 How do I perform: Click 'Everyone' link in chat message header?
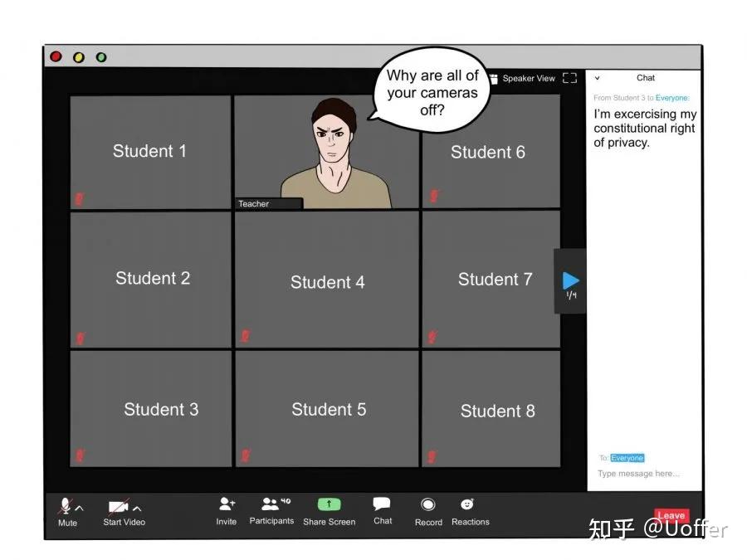coord(672,98)
